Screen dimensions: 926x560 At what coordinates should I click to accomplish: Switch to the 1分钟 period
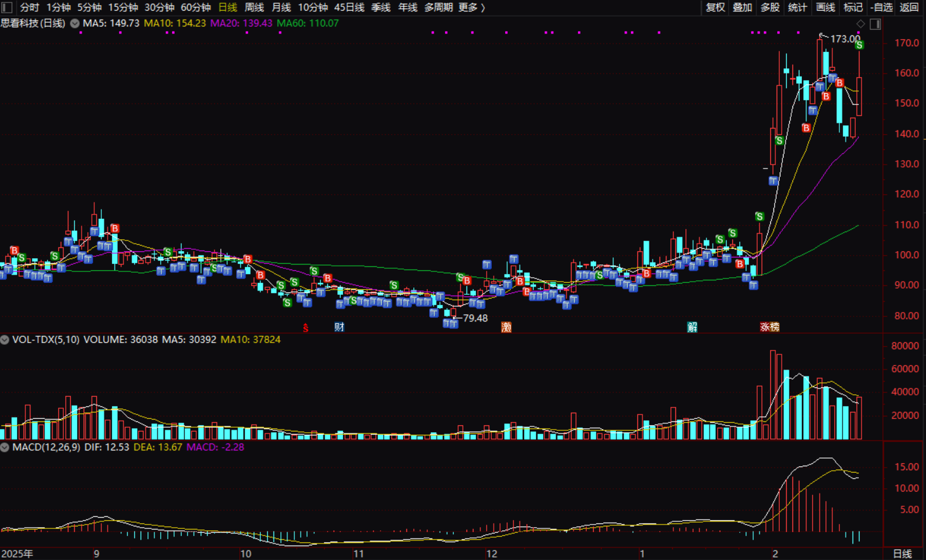pyautogui.click(x=58, y=8)
